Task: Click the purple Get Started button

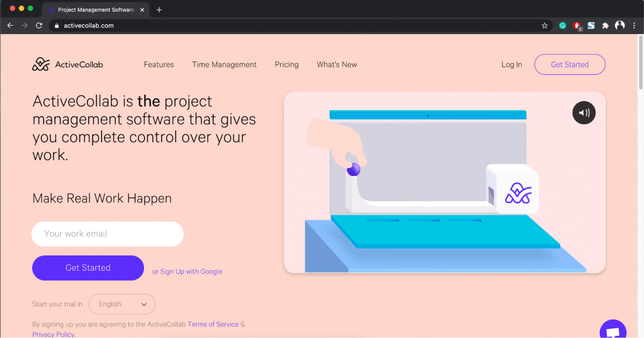Action: coord(88,268)
